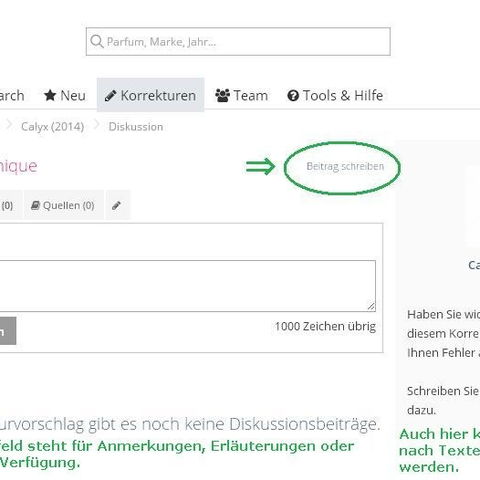Image resolution: width=480 pixels, height=480 pixels.
Task: Click the people icon beside Team
Action: pos(222,96)
